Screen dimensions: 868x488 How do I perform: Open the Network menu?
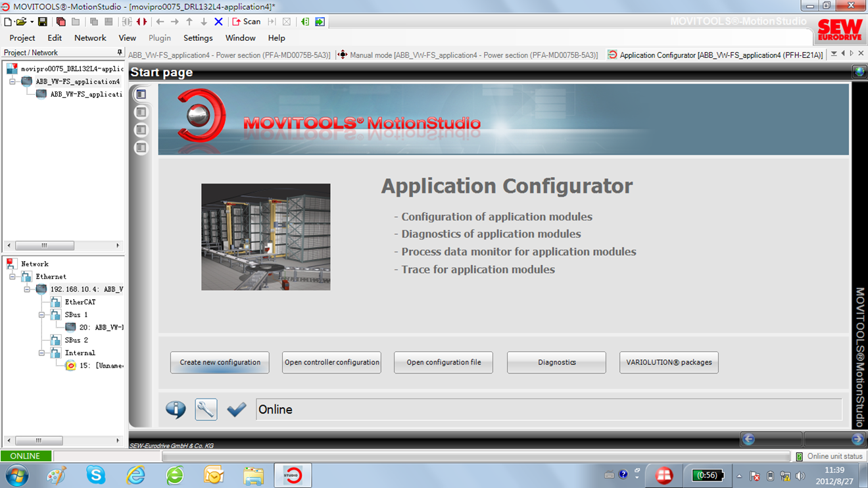[x=90, y=38]
